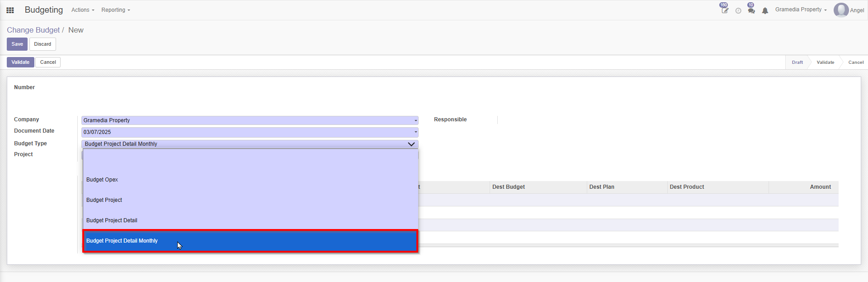Click the Document Date label
868x282 pixels.
(34, 131)
